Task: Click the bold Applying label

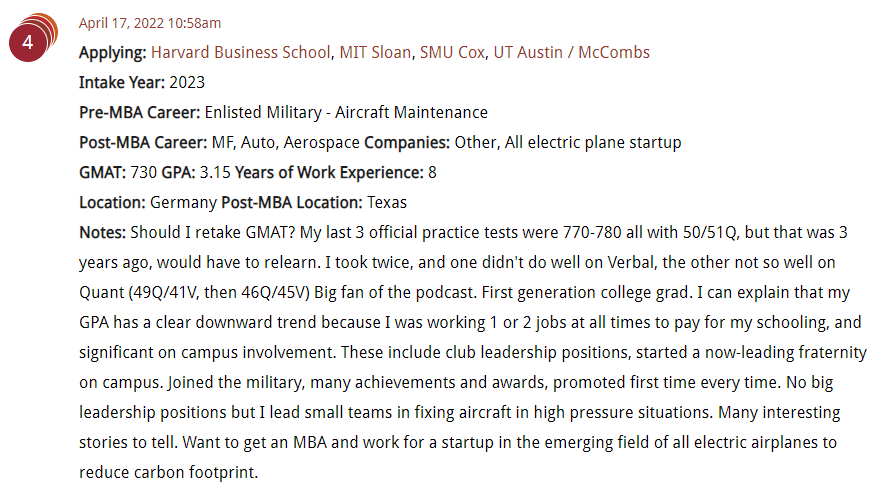Action: point(113,53)
